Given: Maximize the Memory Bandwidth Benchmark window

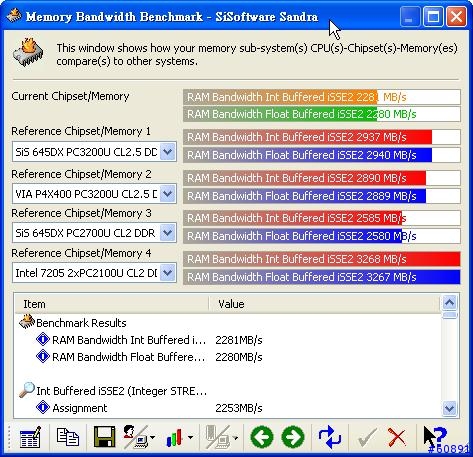Looking at the screenshot, I should tap(433, 16).
